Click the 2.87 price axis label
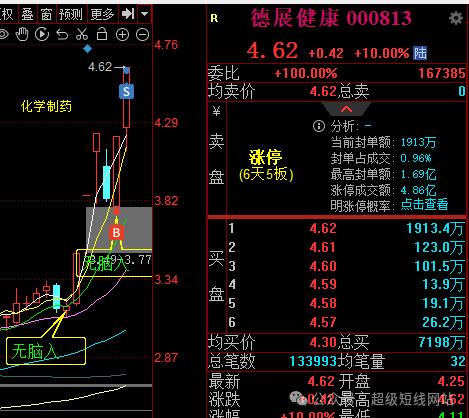The height and width of the screenshot is (418, 469). point(166,358)
